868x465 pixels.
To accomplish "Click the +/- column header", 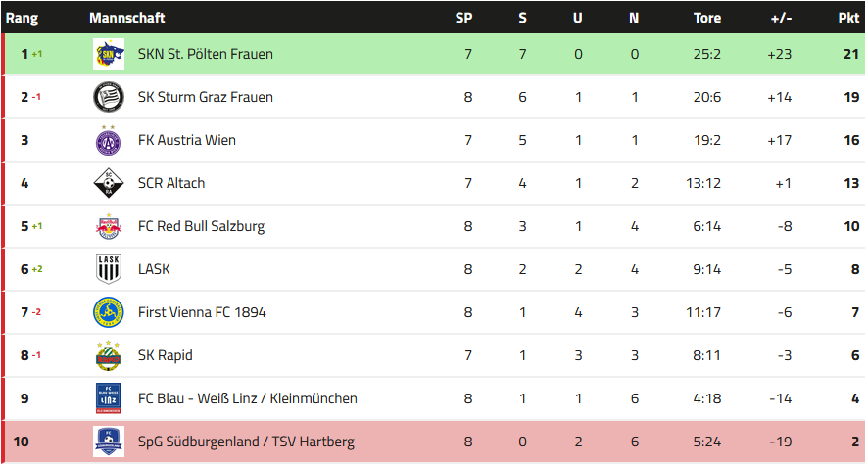I will click(781, 18).
